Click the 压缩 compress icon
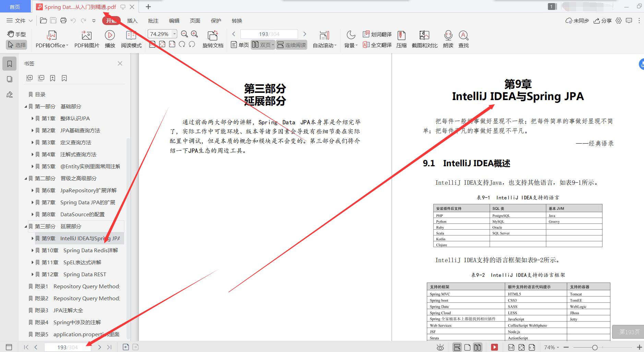644x352 pixels. pos(401,35)
